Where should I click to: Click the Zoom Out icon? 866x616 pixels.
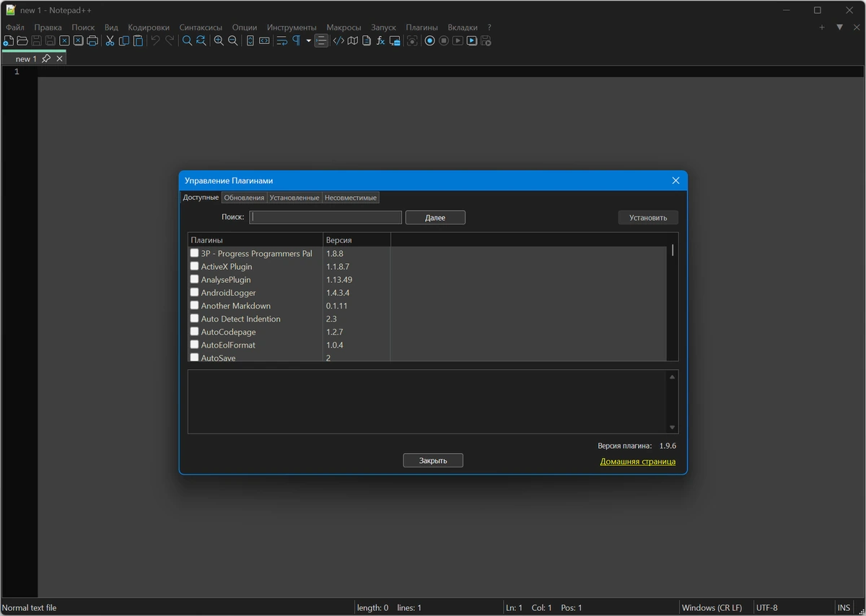(x=232, y=41)
